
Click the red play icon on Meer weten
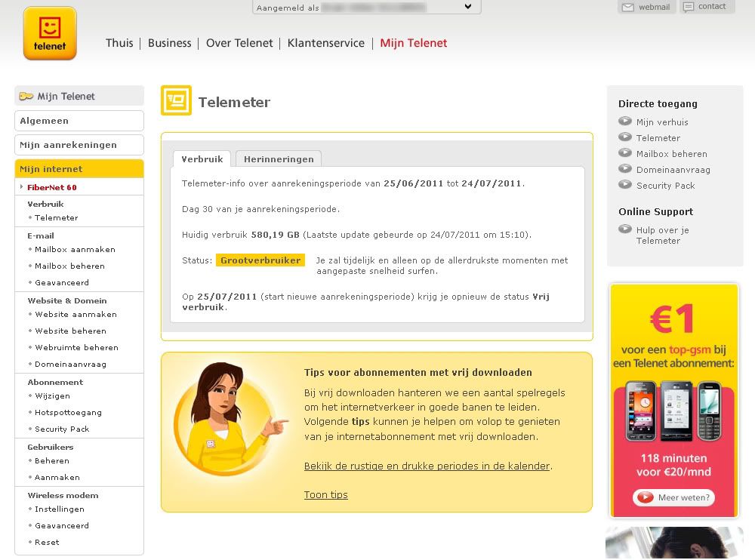coord(645,497)
